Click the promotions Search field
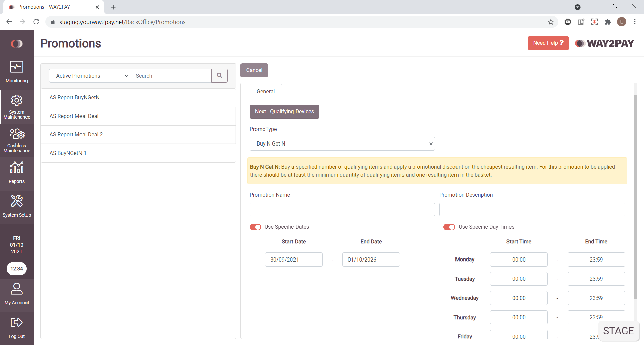The width and height of the screenshot is (644, 345). [x=171, y=76]
